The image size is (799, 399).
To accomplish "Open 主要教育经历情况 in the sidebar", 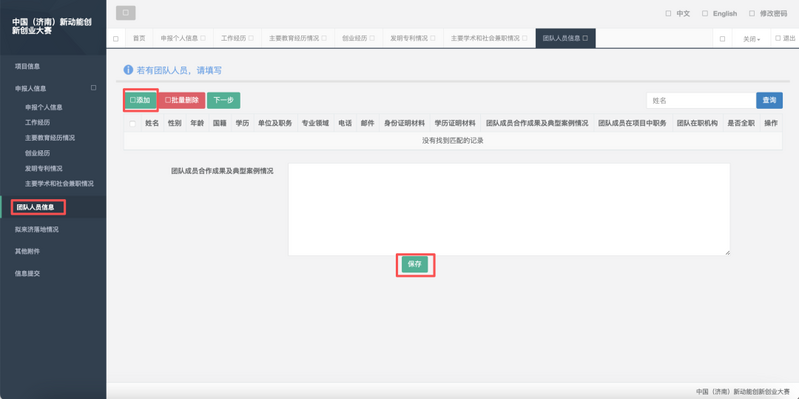I will pyautogui.click(x=50, y=138).
